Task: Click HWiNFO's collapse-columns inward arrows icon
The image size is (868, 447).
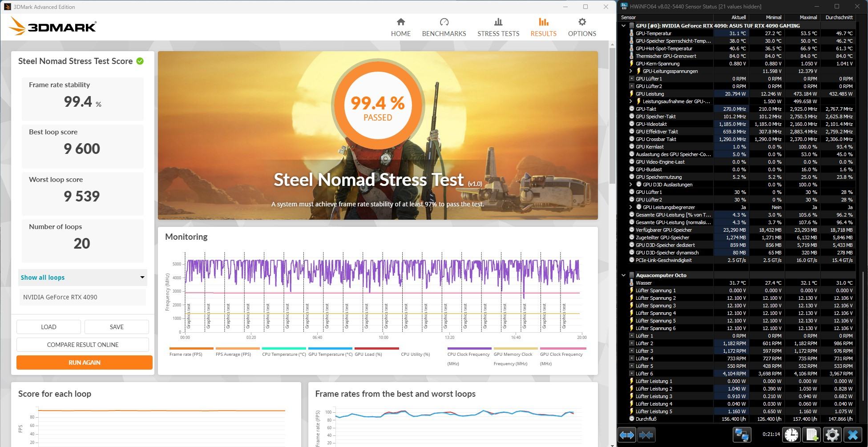Action: [x=646, y=435]
